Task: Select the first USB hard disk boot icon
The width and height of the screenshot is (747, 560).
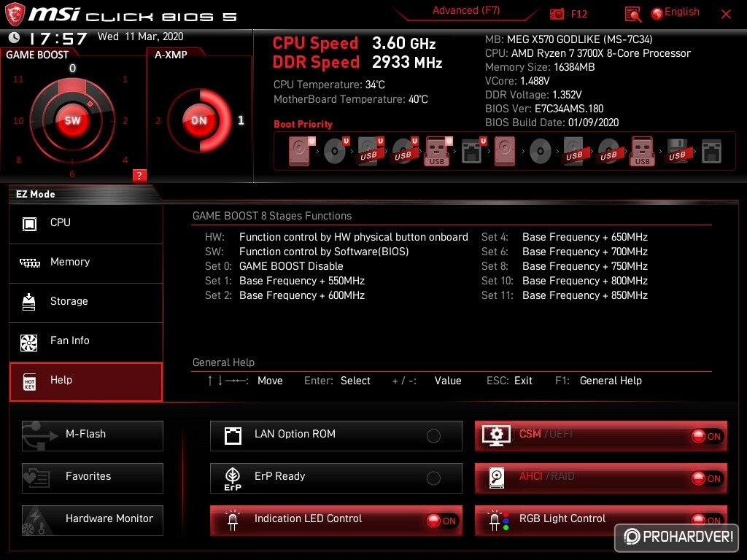Action: pyautogui.click(x=370, y=152)
